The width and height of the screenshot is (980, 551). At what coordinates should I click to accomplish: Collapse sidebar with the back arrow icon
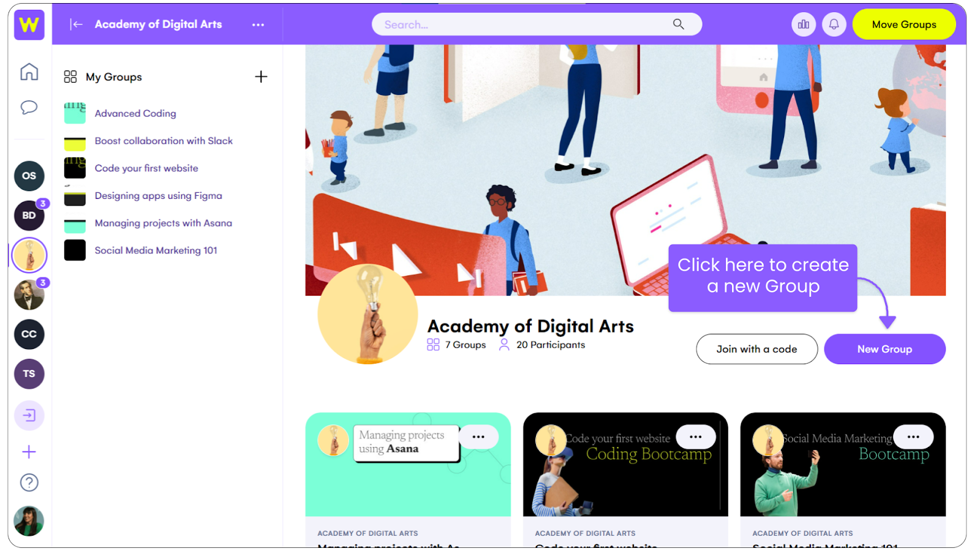point(76,24)
